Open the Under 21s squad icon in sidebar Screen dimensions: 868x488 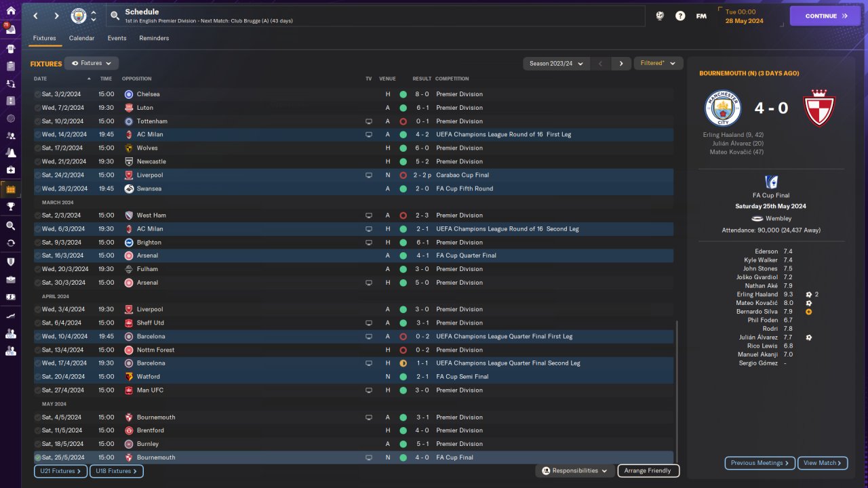[x=10, y=333]
